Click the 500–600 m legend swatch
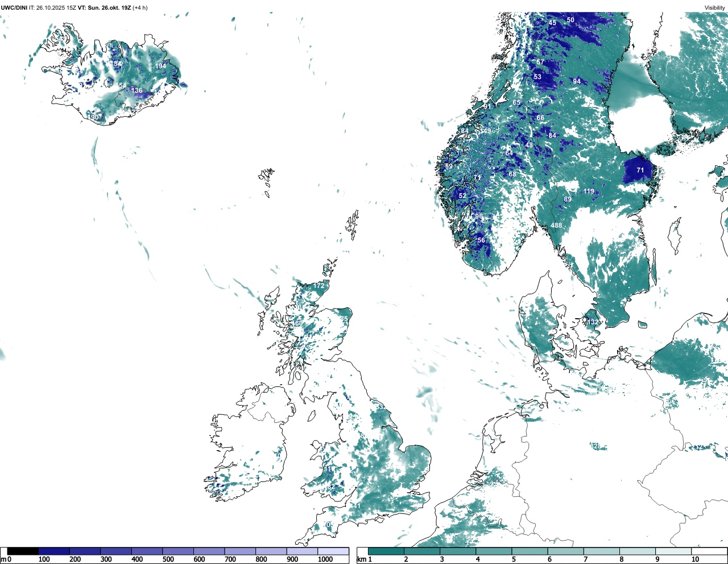The width and height of the screenshot is (728, 564). 178,551
